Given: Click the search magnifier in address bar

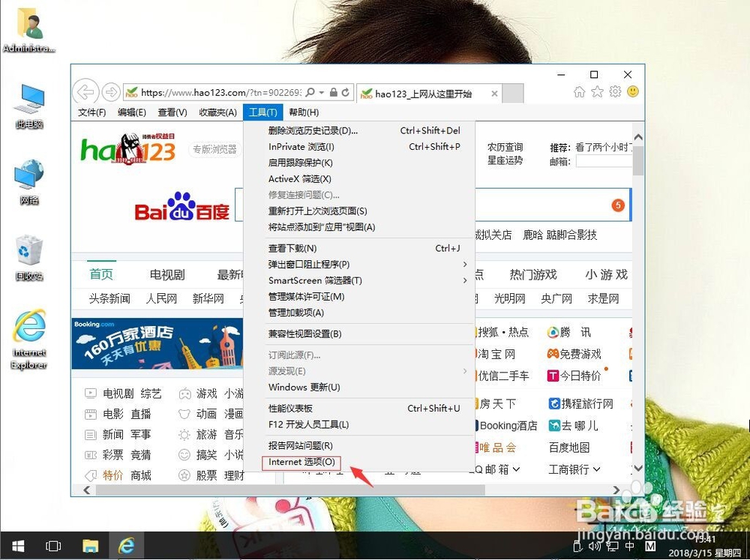Looking at the screenshot, I should 310,91.
